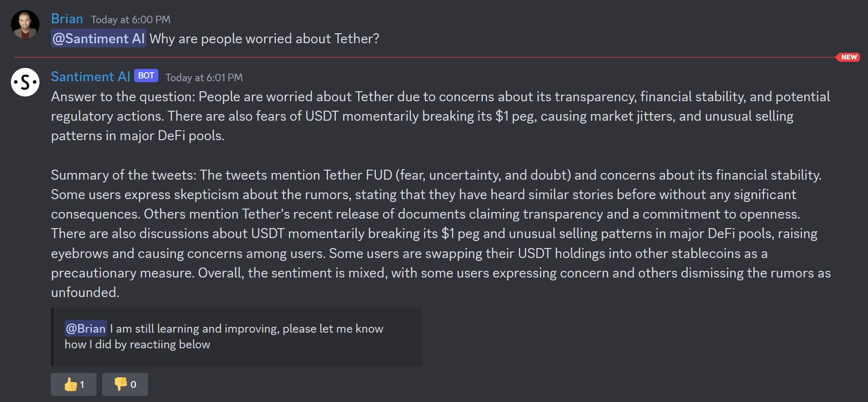
Task: Click the 'Summary of the tweets' paragraph
Action: [x=441, y=233]
